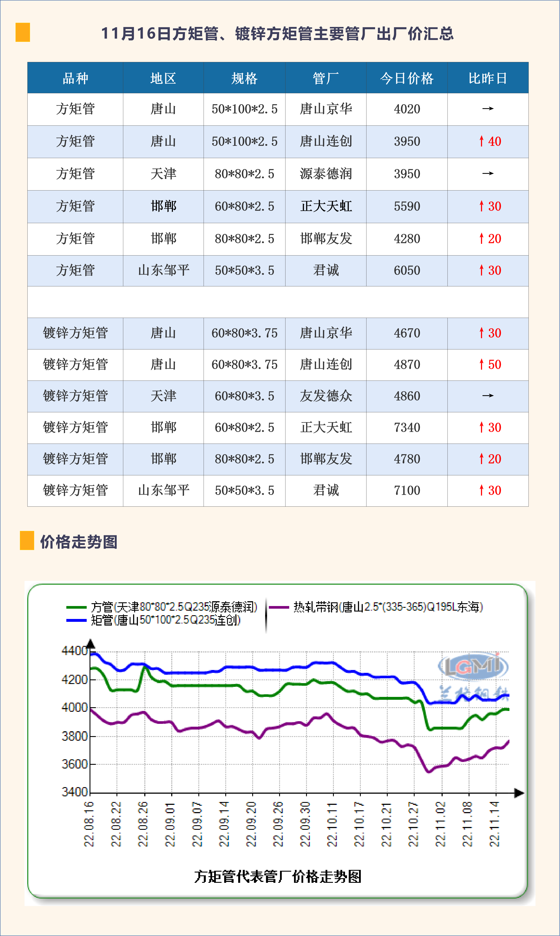
Task: Click the purple legend line for 热轧带钢
Action: [279, 607]
